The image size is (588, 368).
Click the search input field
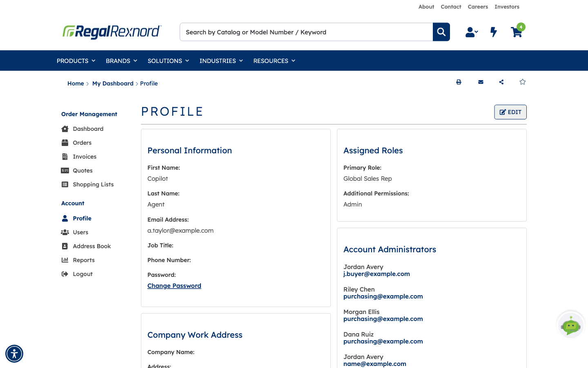[306, 32]
